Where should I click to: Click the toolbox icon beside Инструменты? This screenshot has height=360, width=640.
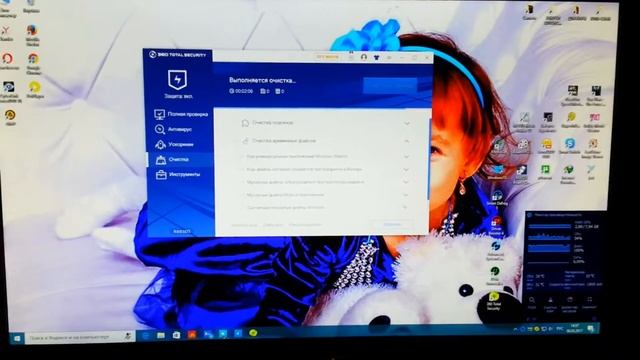click(x=161, y=175)
